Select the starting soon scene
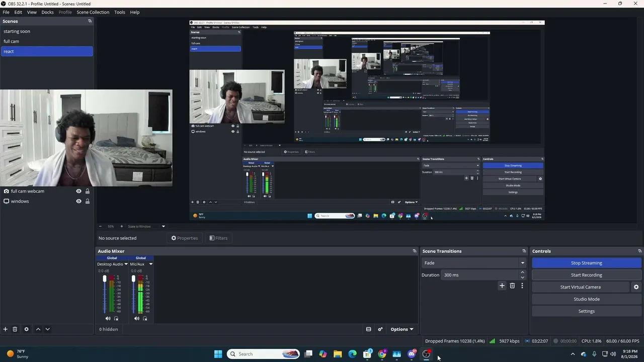The width and height of the screenshot is (644, 362). point(47,31)
